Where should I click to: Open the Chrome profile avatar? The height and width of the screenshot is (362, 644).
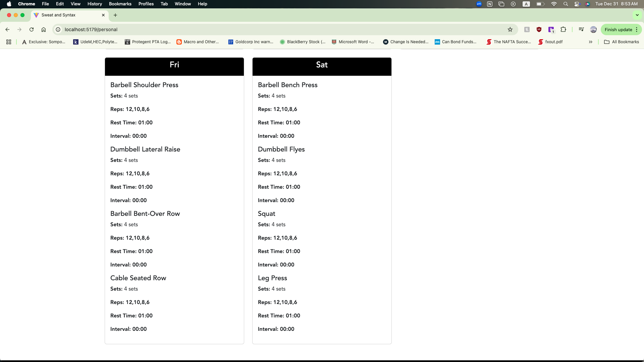593,29
